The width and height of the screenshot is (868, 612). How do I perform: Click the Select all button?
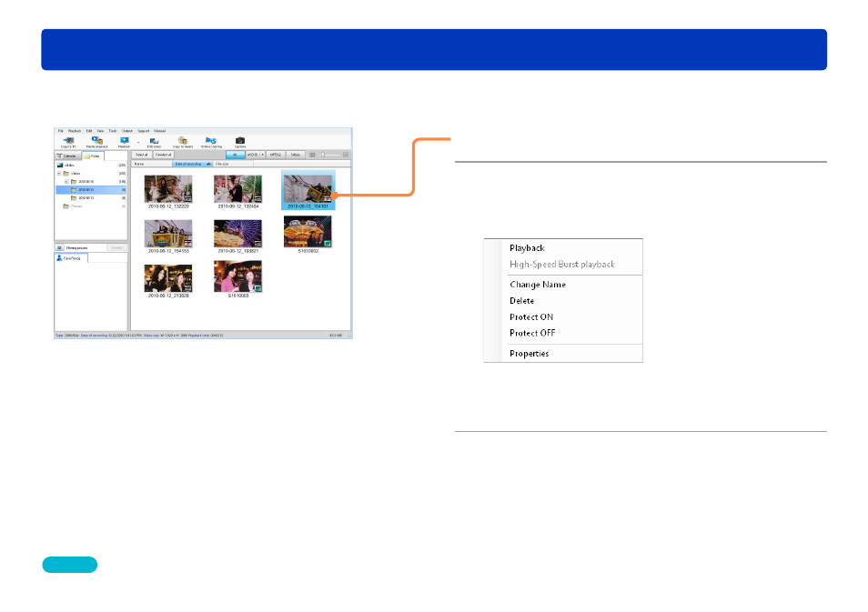point(142,155)
